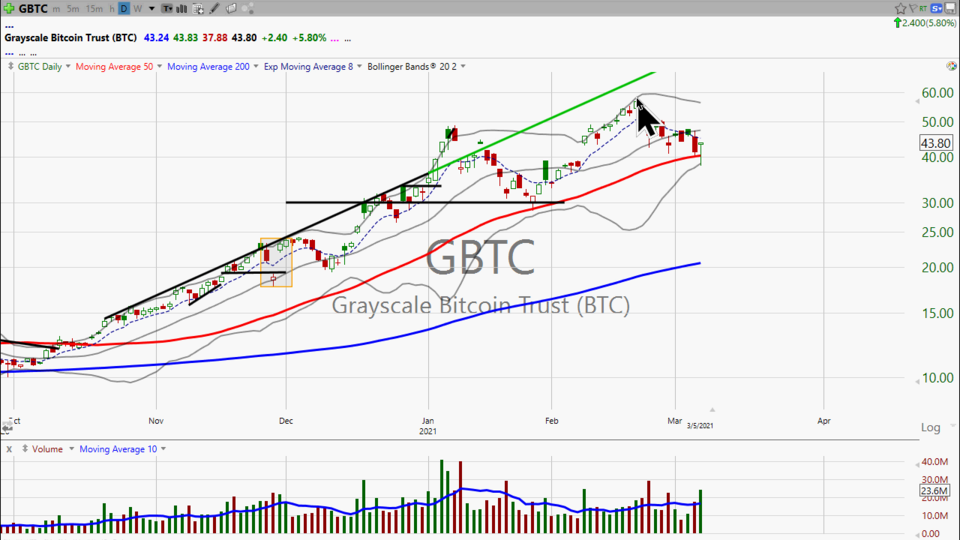This screenshot has height=540, width=960.
Task: Click the RT real-time data indicator
Action: [923, 9]
